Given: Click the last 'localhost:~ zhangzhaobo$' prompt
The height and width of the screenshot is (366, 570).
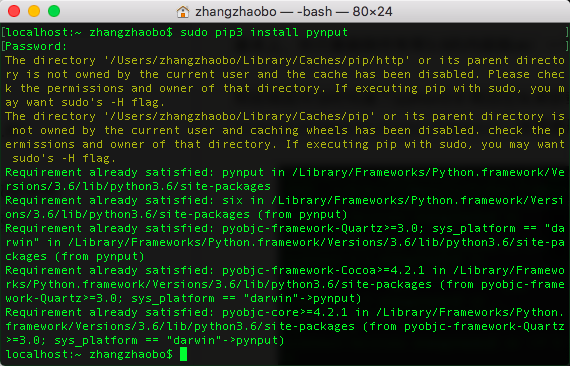Looking at the screenshot, I should click(89, 354).
